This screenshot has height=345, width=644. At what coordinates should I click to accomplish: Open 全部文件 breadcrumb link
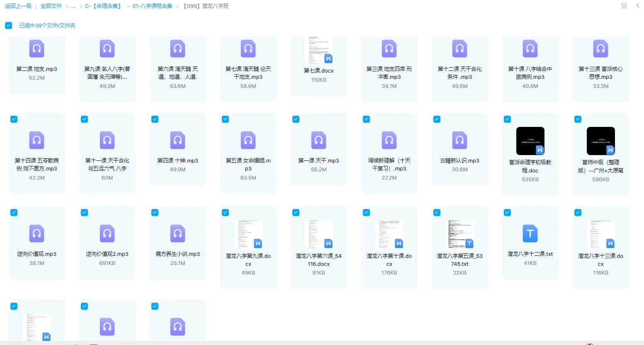point(51,6)
